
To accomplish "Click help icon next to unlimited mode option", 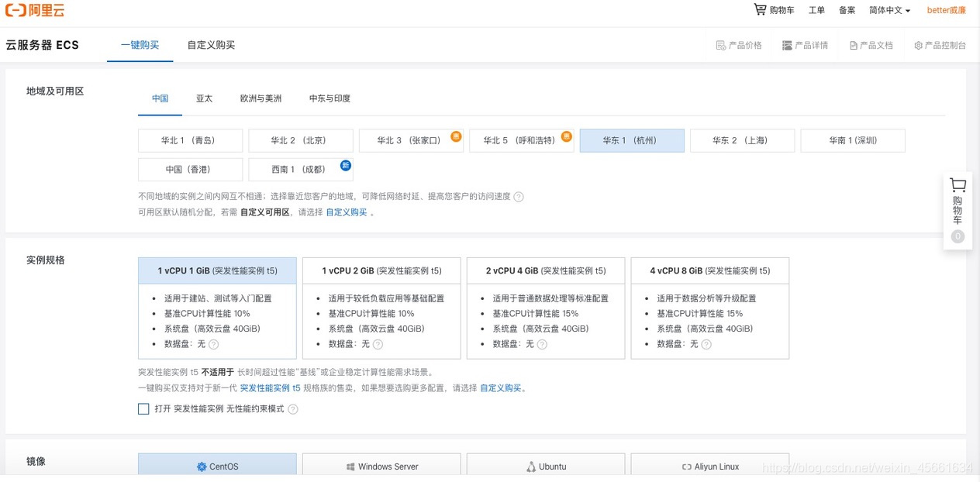I will click(x=293, y=409).
